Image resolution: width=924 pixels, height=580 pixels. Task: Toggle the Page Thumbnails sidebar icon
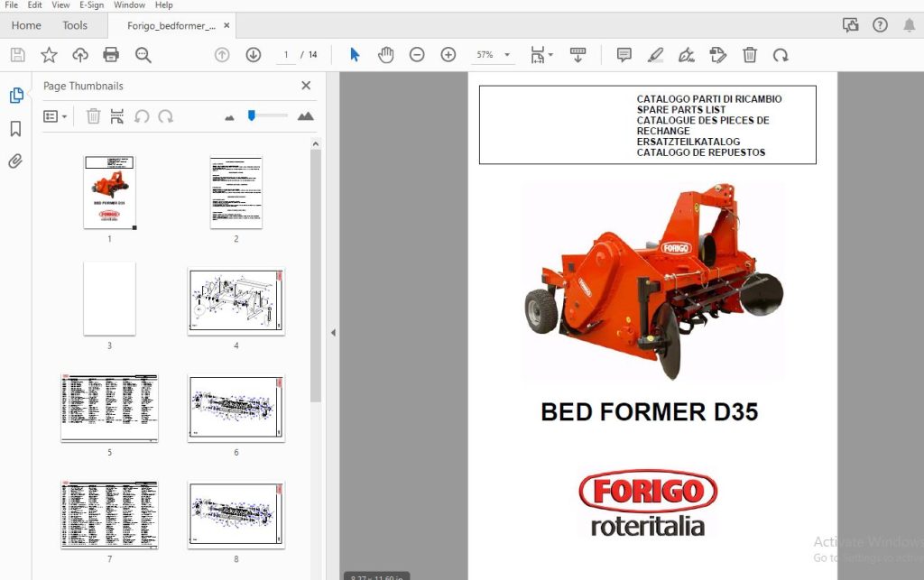pyautogui.click(x=16, y=96)
